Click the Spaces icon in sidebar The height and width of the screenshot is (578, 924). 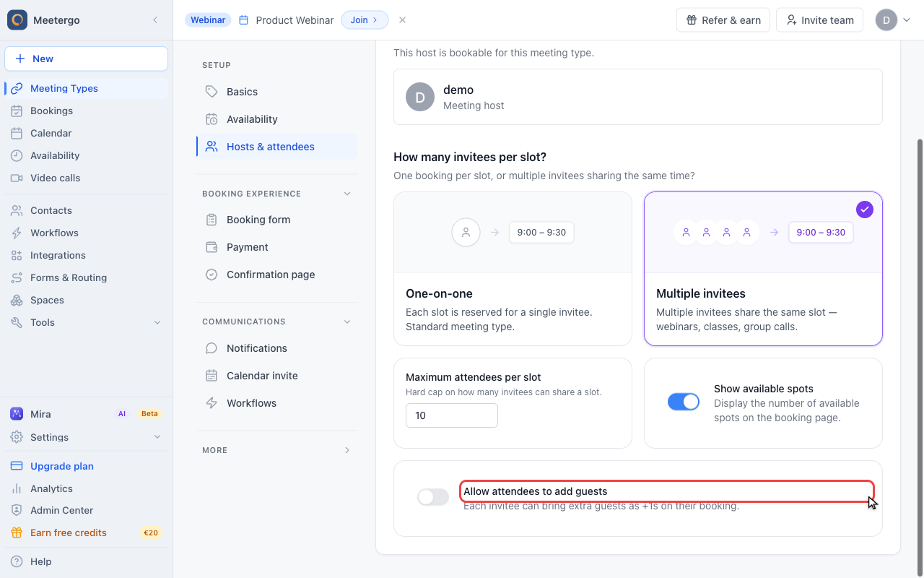[17, 300]
